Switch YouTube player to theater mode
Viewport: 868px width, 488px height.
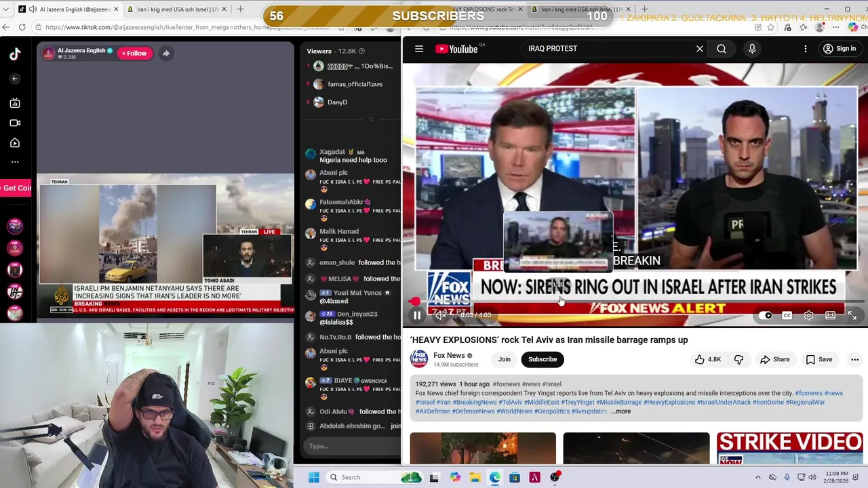click(x=830, y=315)
